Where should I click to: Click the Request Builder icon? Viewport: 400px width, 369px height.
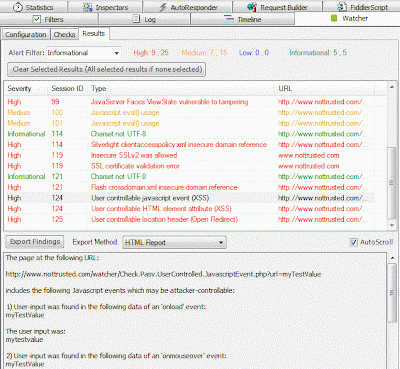coord(252,7)
